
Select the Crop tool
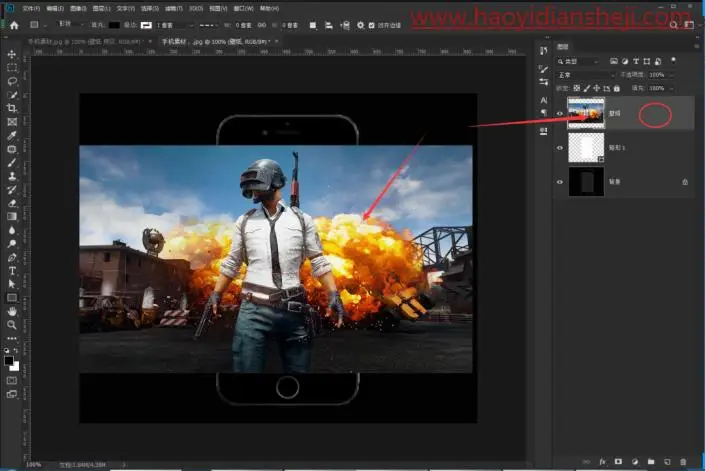(12, 108)
